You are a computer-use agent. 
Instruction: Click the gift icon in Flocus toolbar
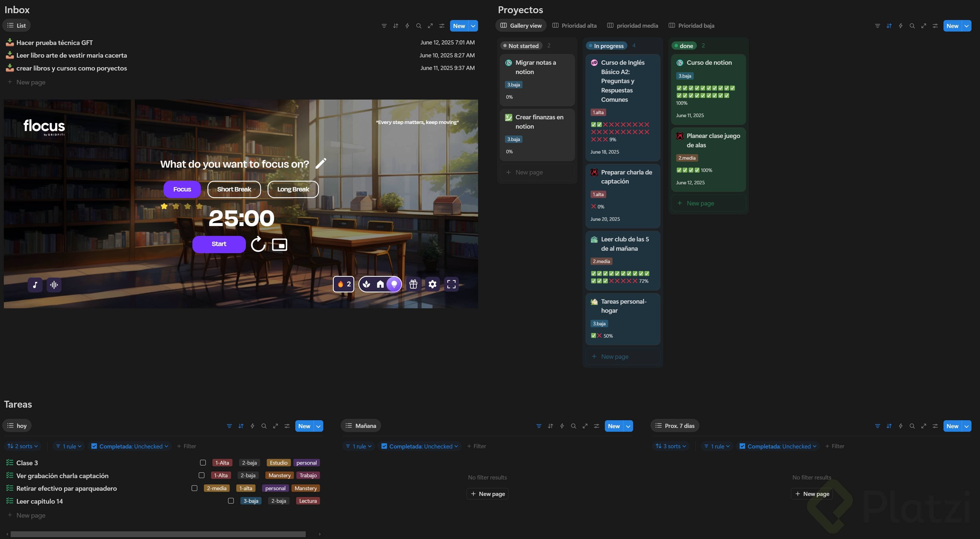coord(413,284)
